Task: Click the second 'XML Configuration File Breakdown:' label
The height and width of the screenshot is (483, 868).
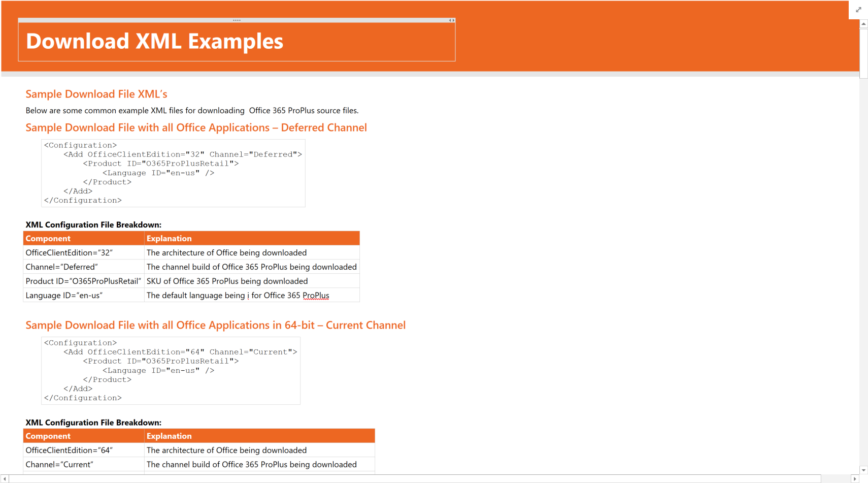Action: tap(93, 422)
